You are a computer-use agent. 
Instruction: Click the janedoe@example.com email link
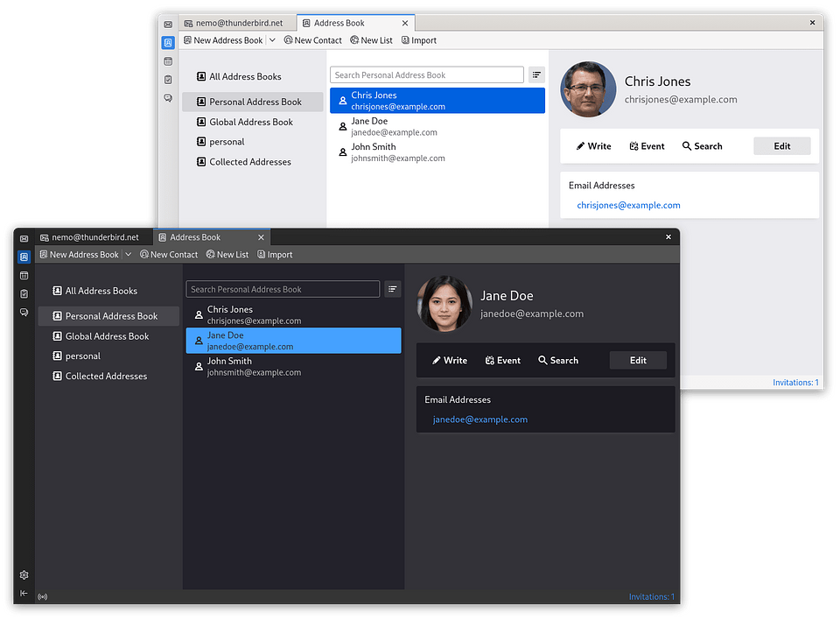(480, 419)
